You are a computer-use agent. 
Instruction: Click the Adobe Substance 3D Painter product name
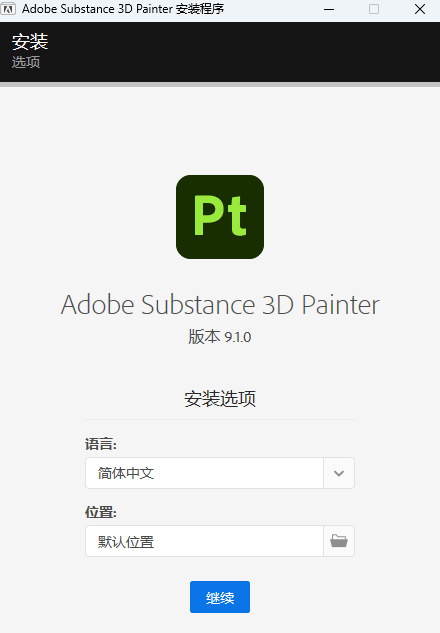[220, 304]
